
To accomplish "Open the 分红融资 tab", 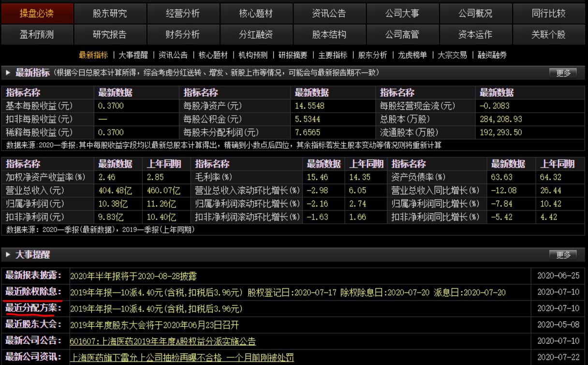I will [x=256, y=34].
